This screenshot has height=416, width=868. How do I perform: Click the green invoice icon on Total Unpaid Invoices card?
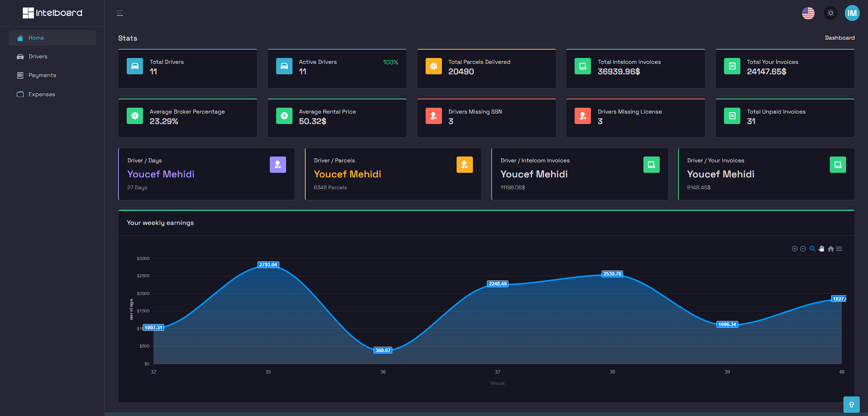click(x=732, y=116)
